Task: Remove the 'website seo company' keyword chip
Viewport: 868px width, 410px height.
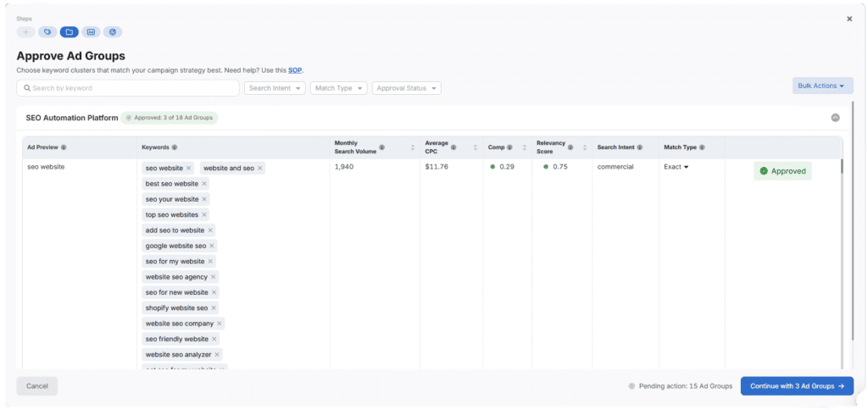Action: (x=220, y=323)
